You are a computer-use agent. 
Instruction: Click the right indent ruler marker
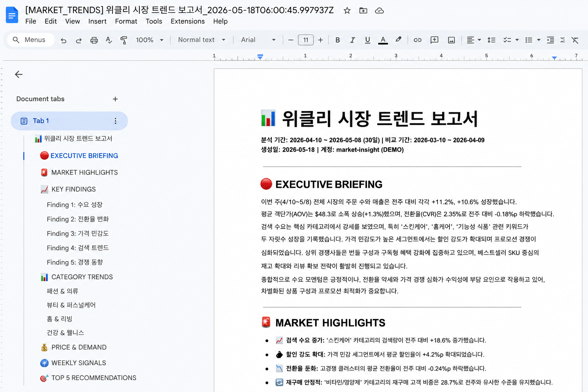pos(554,58)
